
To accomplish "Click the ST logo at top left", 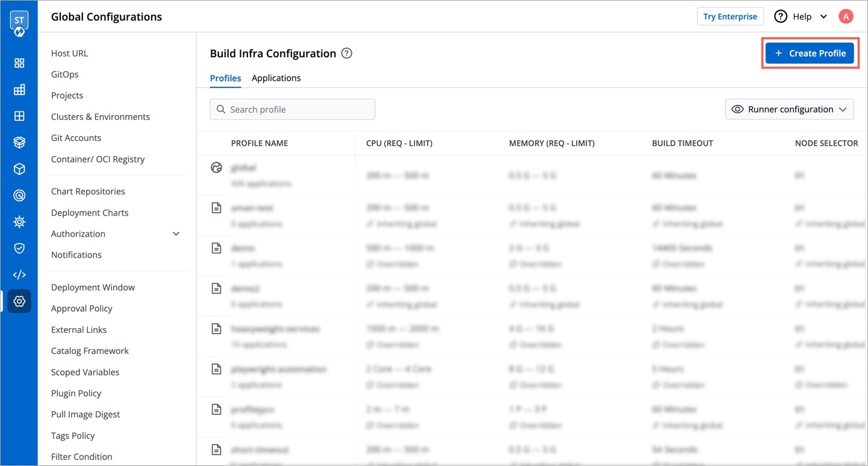I will pos(19,23).
